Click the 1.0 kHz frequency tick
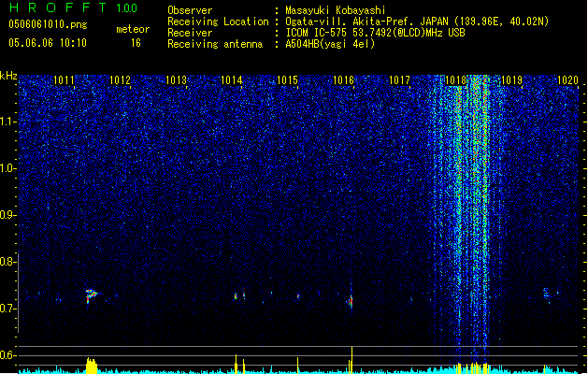Viewport: 588px width, 374px height. coord(7,168)
